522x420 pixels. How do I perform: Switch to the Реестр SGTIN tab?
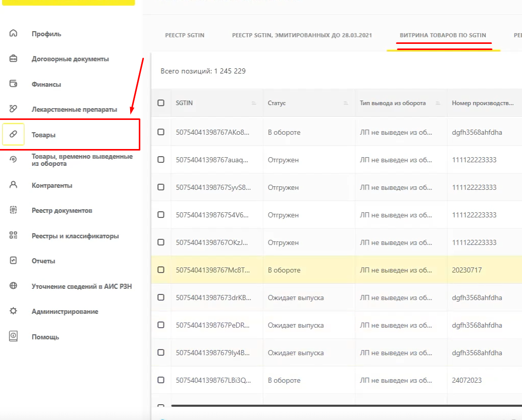coord(185,35)
